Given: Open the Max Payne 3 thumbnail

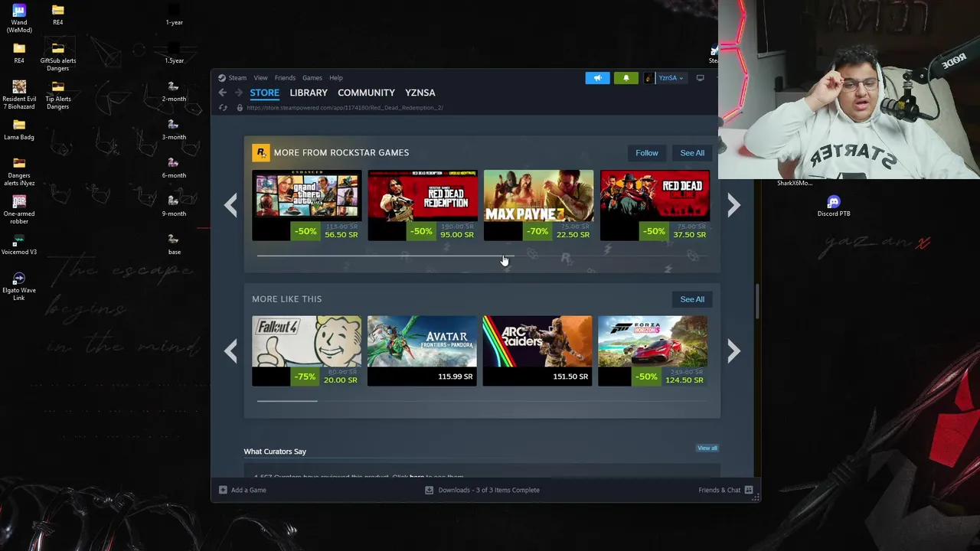Looking at the screenshot, I should point(538,205).
